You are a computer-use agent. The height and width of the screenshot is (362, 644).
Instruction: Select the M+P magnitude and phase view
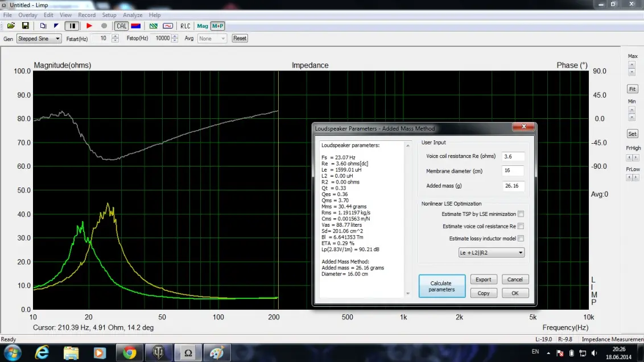(217, 26)
